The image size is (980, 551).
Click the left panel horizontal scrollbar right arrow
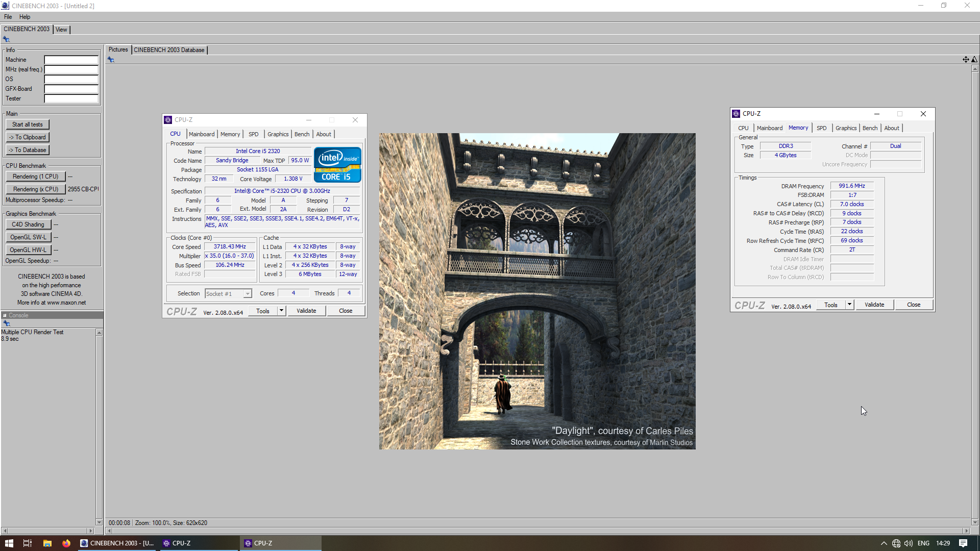(91, 531)
